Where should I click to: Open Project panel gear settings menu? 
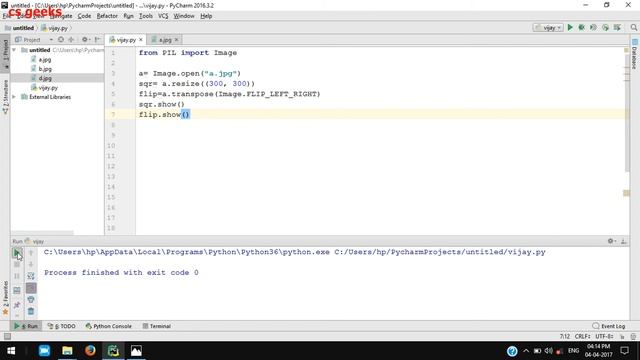click(85, 40)
